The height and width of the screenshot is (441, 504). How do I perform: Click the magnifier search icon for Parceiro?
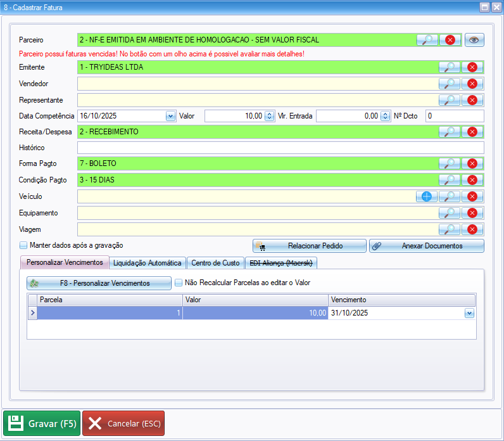coord(428,40)
